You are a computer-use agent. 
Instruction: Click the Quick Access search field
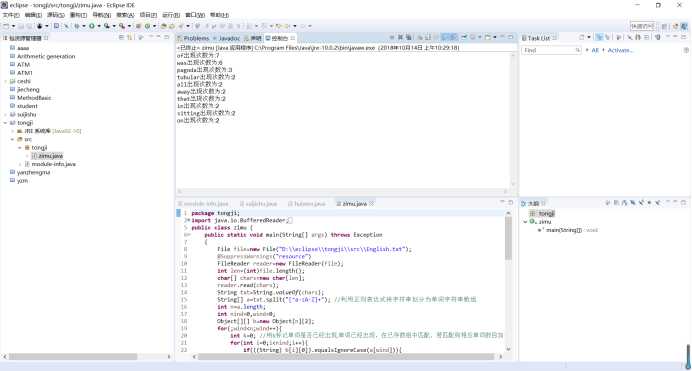(x=643, y=26)
